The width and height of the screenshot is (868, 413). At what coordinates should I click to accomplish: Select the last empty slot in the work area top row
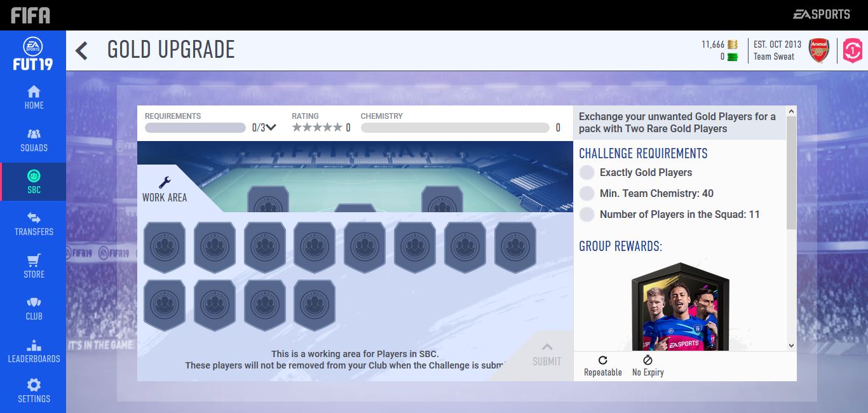(x=515, y=248)
